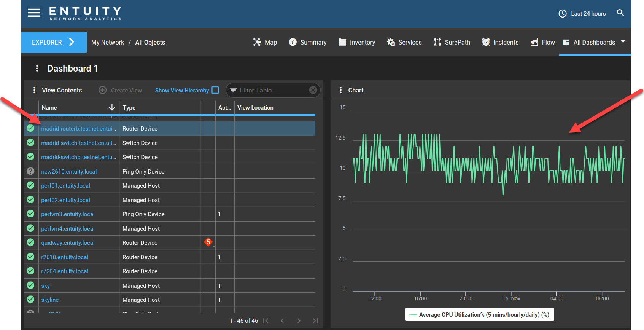Open the Map tab

(265, 42)
